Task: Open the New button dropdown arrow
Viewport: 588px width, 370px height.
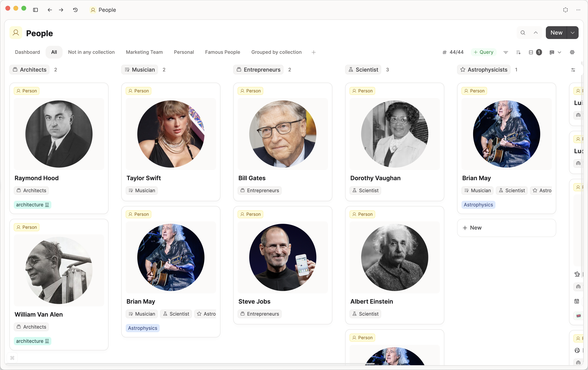Action: coord(572,33)
